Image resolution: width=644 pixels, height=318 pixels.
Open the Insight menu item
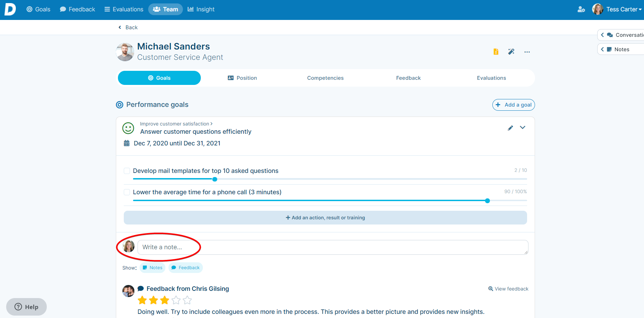tap(201, 9)
